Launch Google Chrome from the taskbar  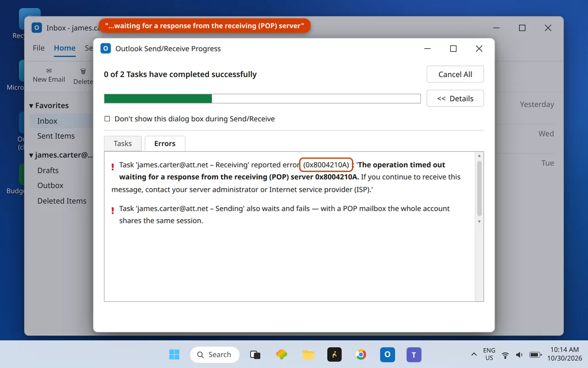(361, 354)
